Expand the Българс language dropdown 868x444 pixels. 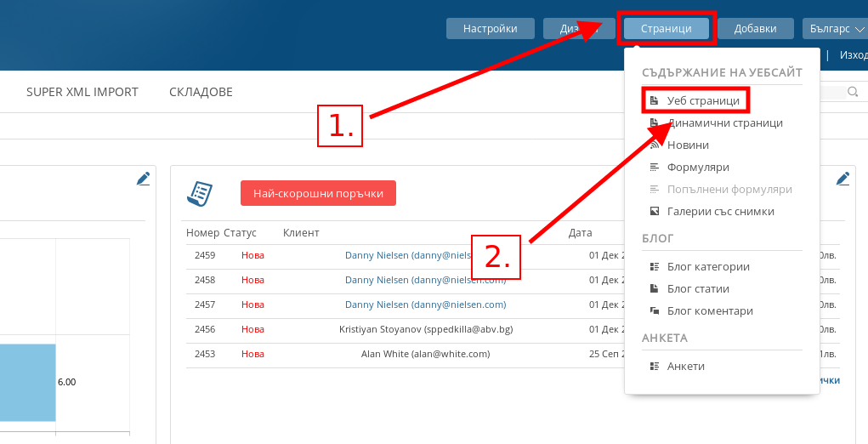tap(833, 29)
